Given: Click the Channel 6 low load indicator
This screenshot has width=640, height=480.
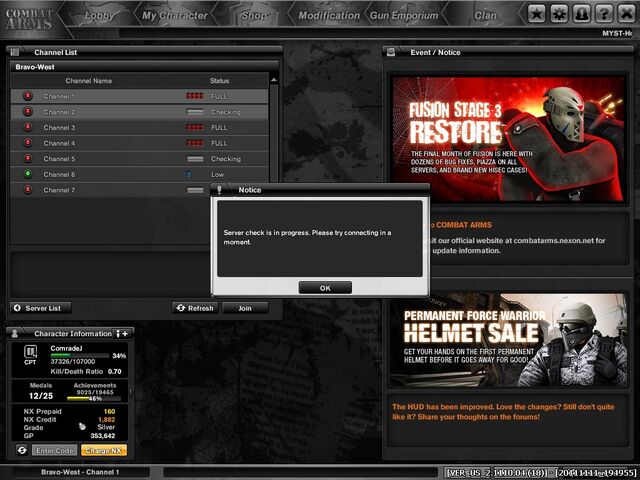Looking at the screenshot, I should (x=189, y=174).
